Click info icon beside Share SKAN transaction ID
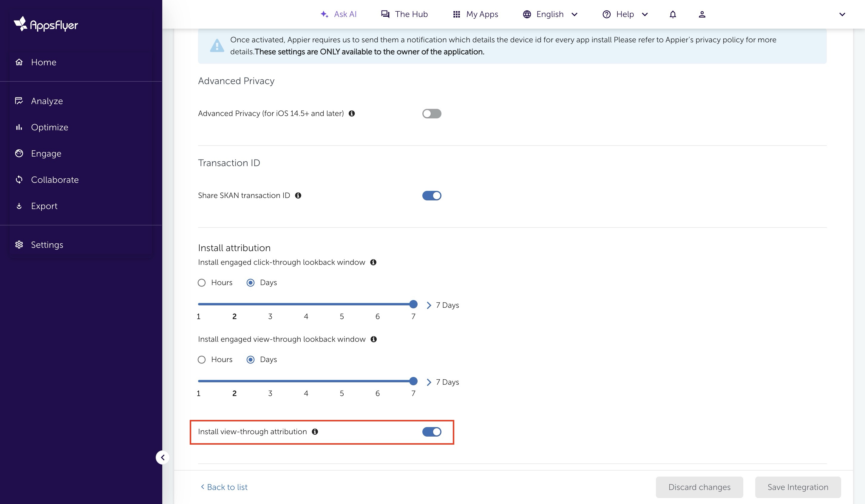This screenshot has height=504, width=865. tap(298, 196)
